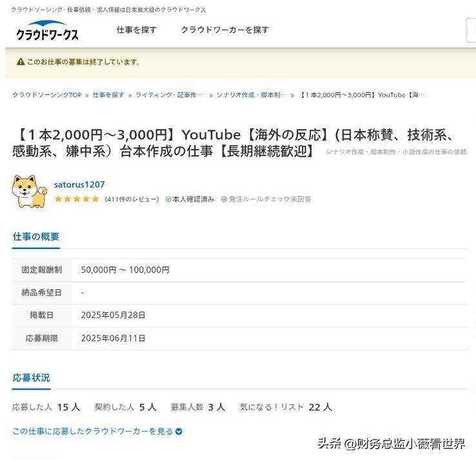Expand この仕事に応募したクラウドワーカーを見る

tap(97, 431)
